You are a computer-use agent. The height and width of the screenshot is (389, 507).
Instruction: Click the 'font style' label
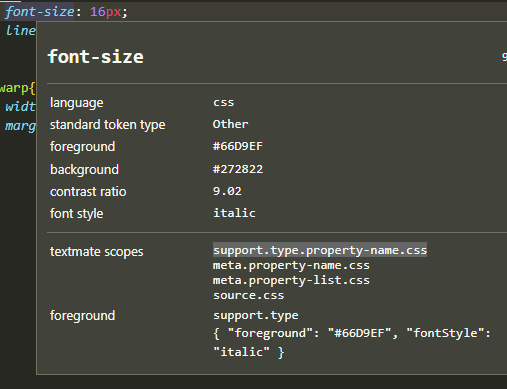click(x=77, y=214)
